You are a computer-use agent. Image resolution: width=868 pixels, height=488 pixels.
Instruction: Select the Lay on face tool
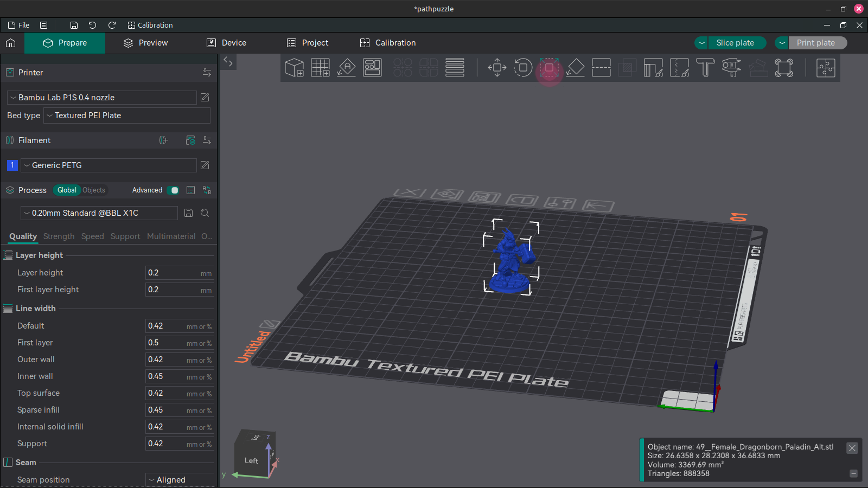coord(575,68)
